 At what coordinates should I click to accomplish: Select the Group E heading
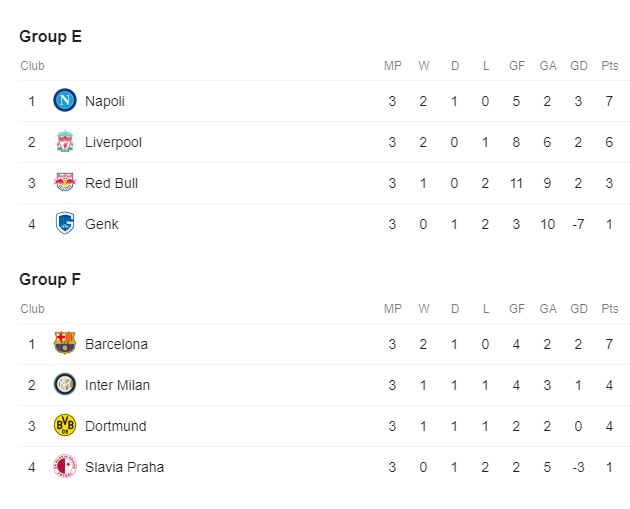point(51,37)
